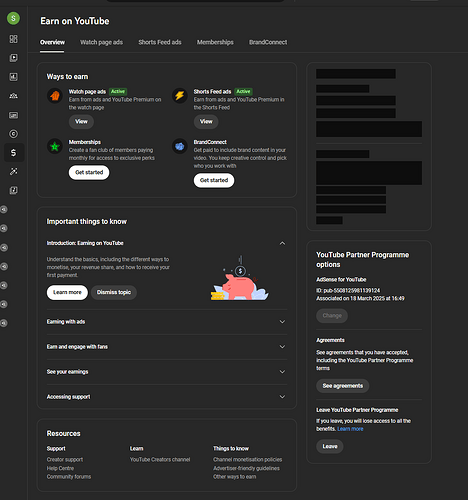Click the piggy bank illustration
The height and width of the screenshot is (500, 468).
point(240,279)
